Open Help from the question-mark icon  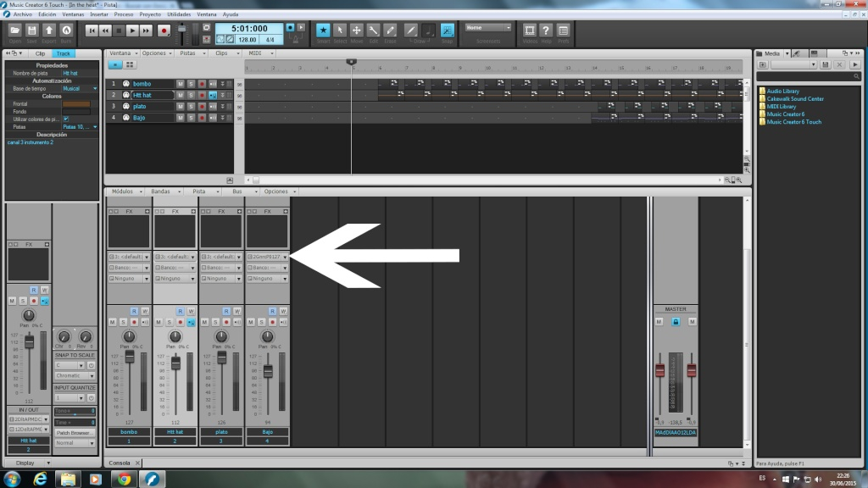(x=547, y=30)
